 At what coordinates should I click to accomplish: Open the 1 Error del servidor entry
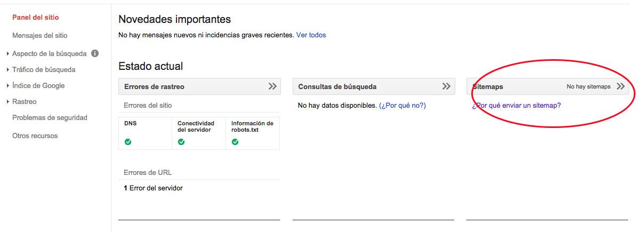(x=153, y=188)
